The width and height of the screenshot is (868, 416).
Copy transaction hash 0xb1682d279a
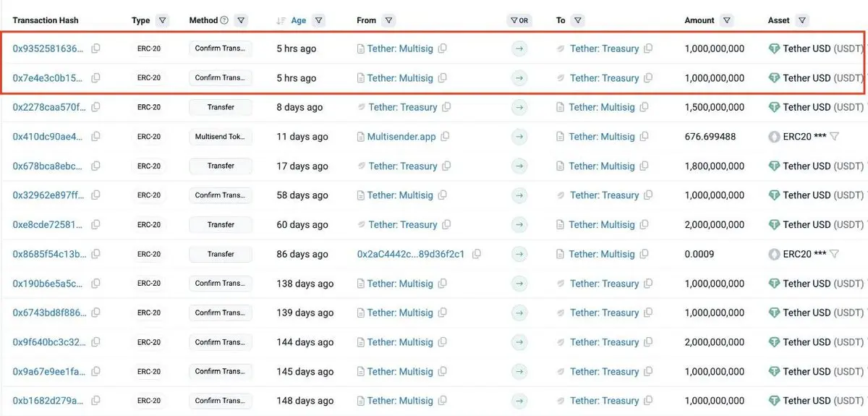pyautogui.click(x=95, y=401)
